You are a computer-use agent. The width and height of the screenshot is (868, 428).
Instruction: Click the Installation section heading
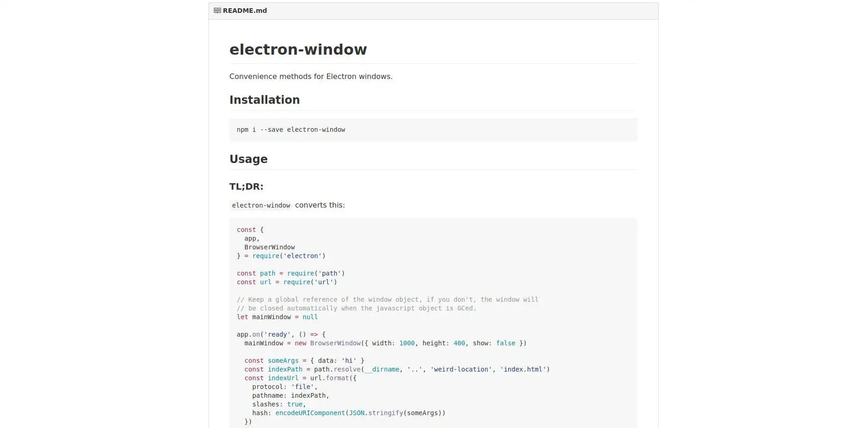click(265, 100)
